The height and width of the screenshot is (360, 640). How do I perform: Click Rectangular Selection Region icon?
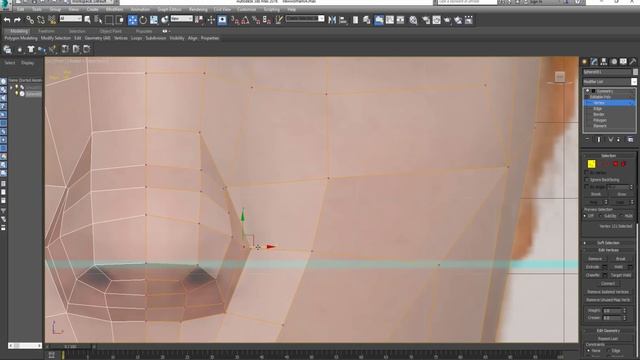click(109, 20)
